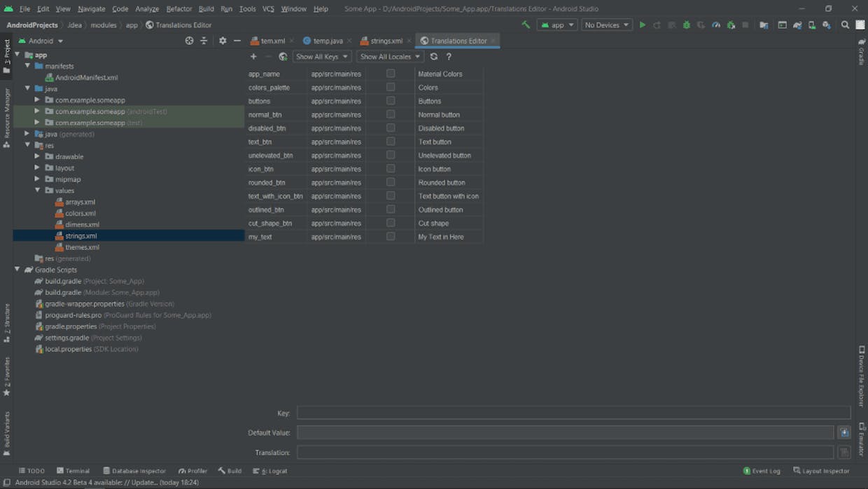This screenshot has width=868, height=489.
Task: Add a new translation key with plus icon
Action: click(253, 57)
